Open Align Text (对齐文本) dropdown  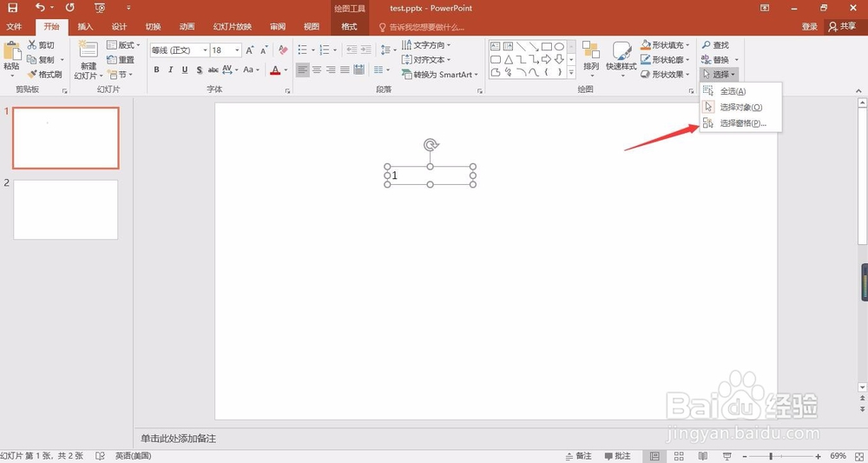(426, 59)
